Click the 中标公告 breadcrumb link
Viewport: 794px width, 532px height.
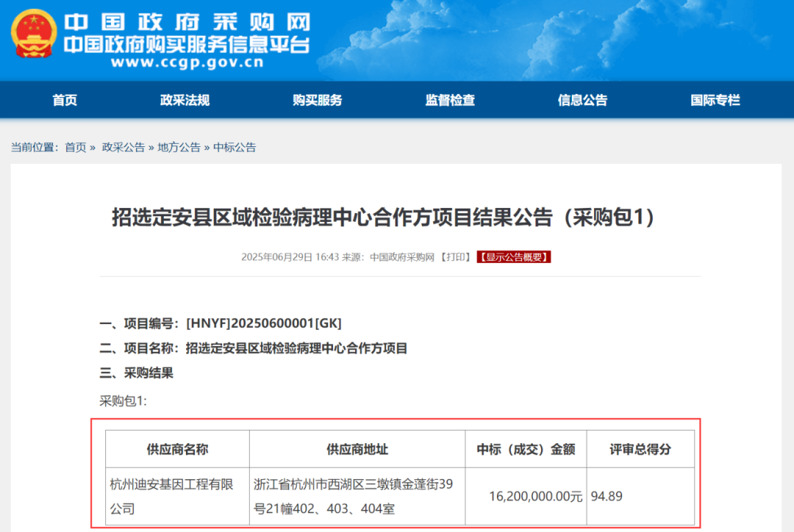(x=235, y=147)
